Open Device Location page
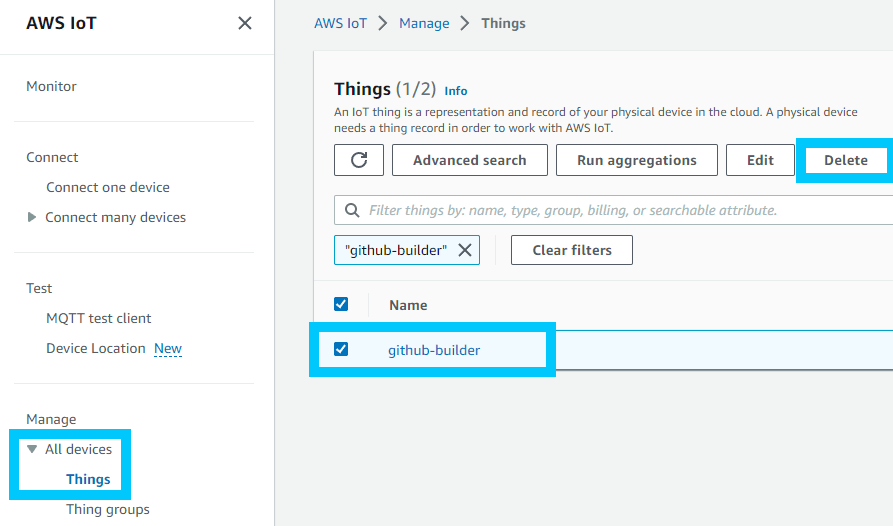 [96, 348]
